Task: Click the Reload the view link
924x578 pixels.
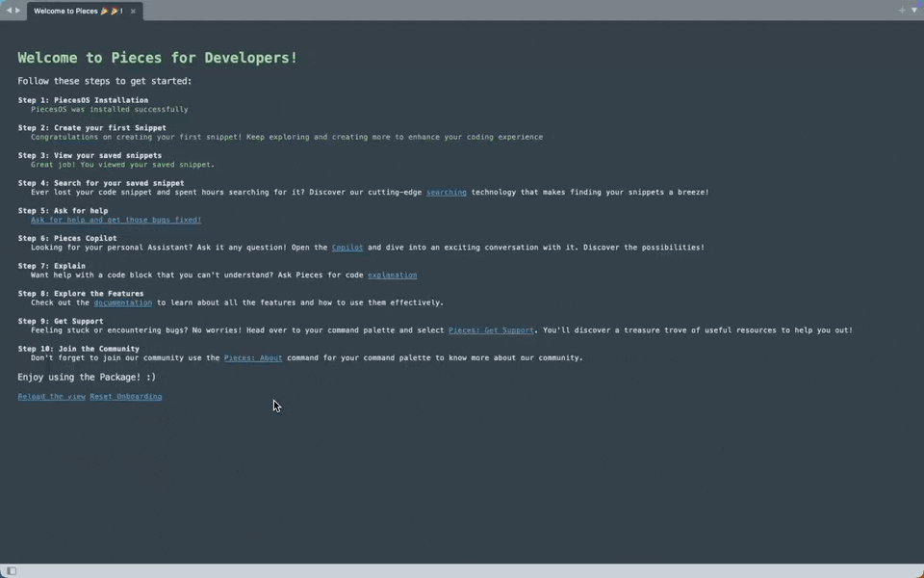Action: click(x=51, y=396)
